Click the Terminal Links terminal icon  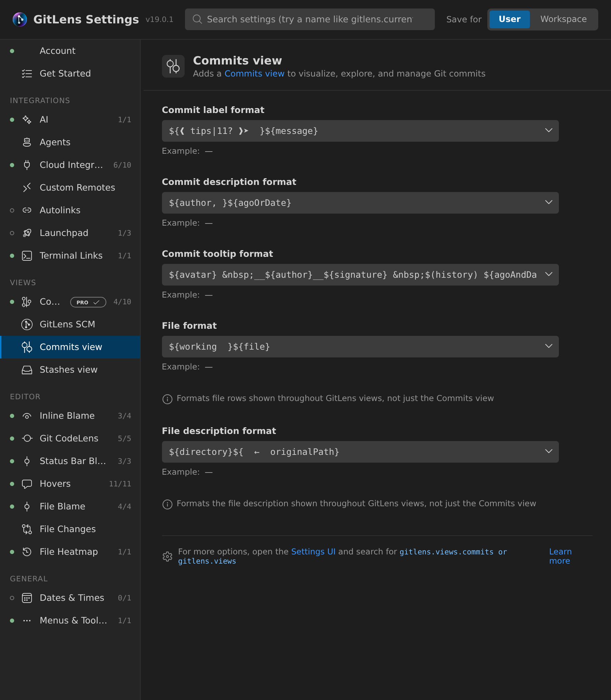coord(27,255)
